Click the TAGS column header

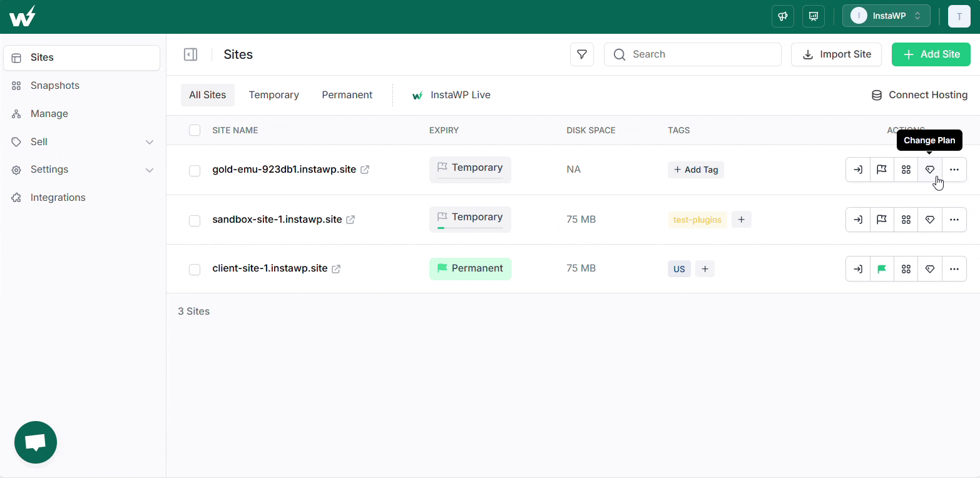coord(679,131)
